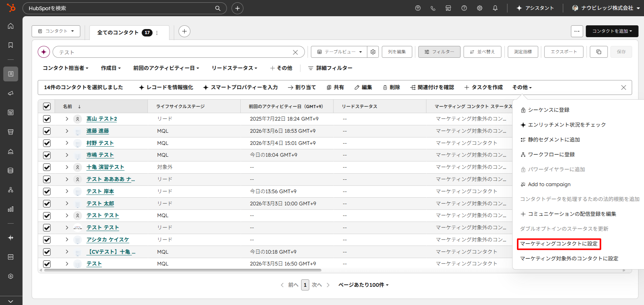This screenshot has width=644, height=305.
Task: Click the phone calling icon
Action: point(433,8)
